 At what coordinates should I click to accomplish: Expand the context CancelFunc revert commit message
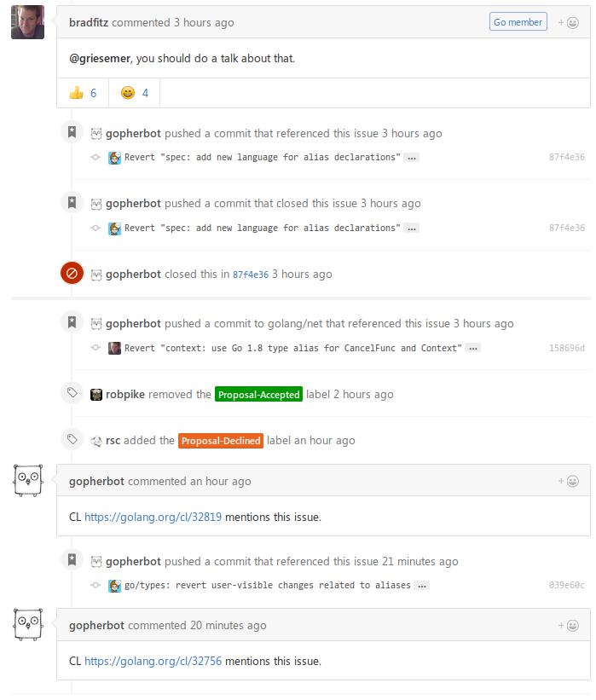pyautogui.click(x=473, y=348)
